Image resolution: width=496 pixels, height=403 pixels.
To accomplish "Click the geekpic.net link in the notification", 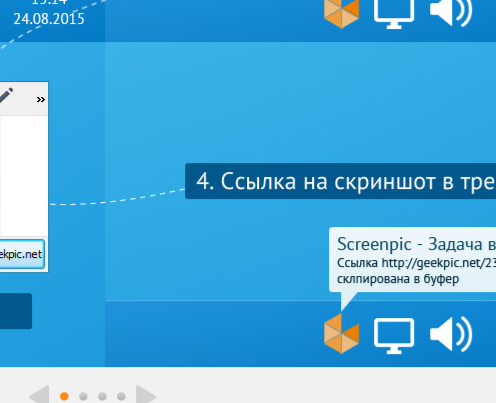I will tap(439, 263).
